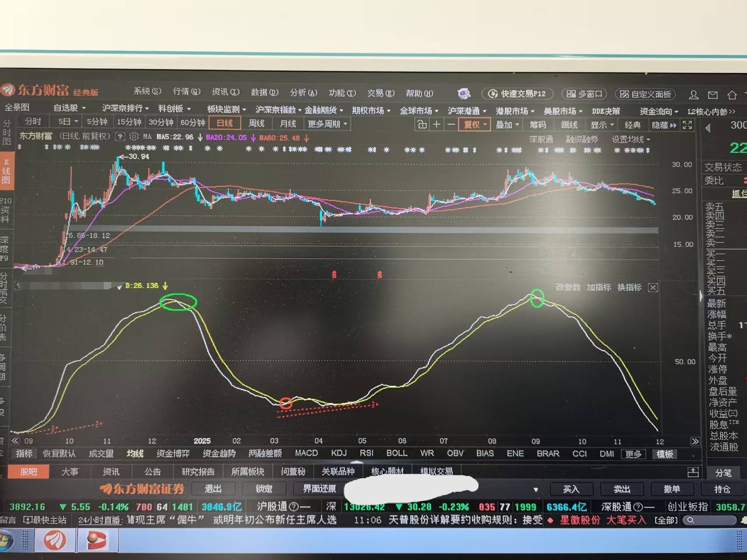The width and height of the screenshot is (747, 560).
Task: Go to home via house icon
Action: (x=732, y=95)
